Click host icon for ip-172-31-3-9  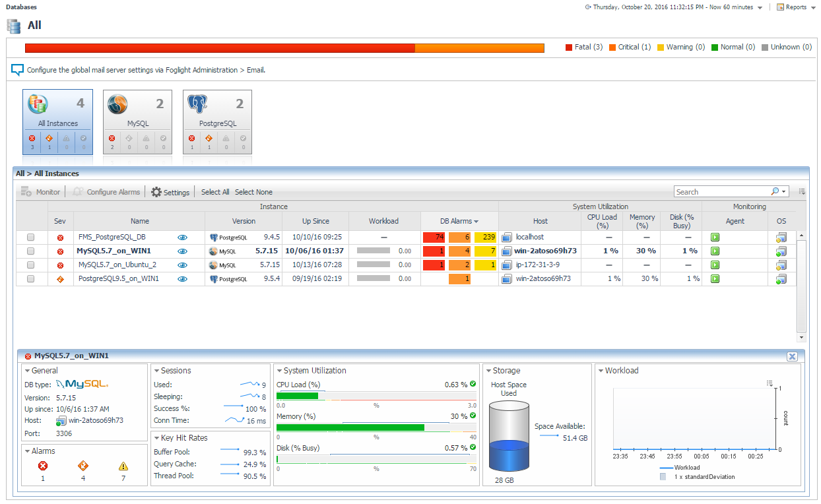tap(507, 265)
